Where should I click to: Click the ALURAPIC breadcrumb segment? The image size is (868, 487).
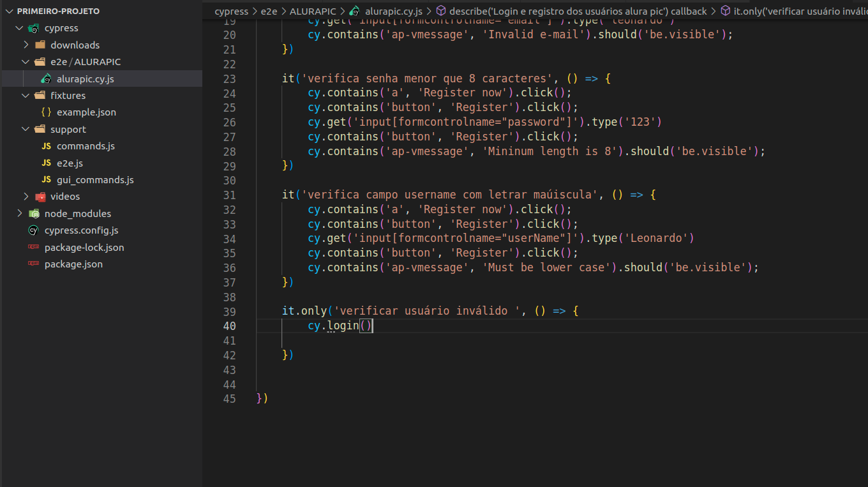click(313, 11)
